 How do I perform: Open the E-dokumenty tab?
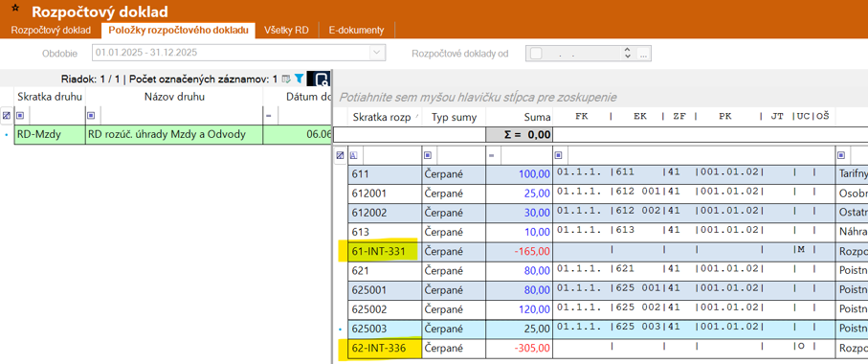(x=356, y=31)
